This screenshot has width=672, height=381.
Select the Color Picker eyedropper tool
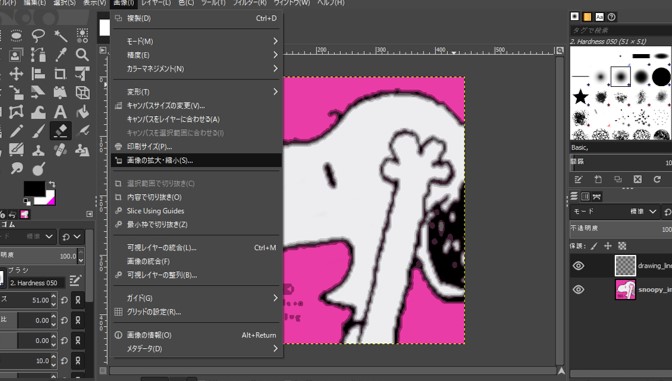[60, 55]
